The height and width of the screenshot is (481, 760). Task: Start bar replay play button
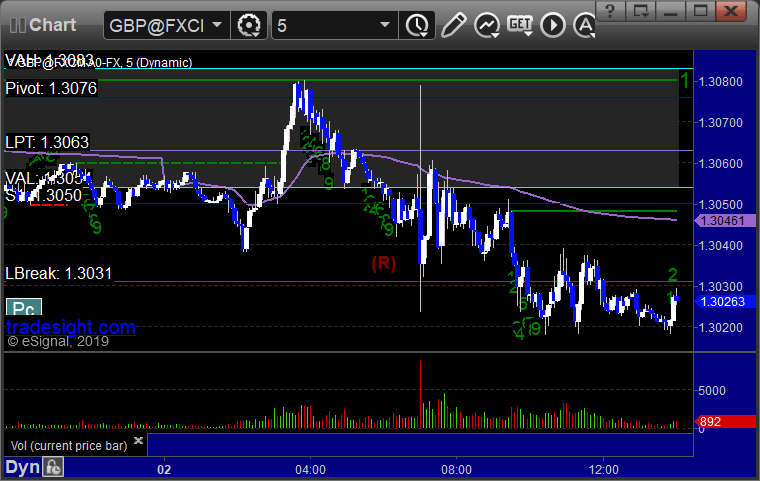(553, 25)
